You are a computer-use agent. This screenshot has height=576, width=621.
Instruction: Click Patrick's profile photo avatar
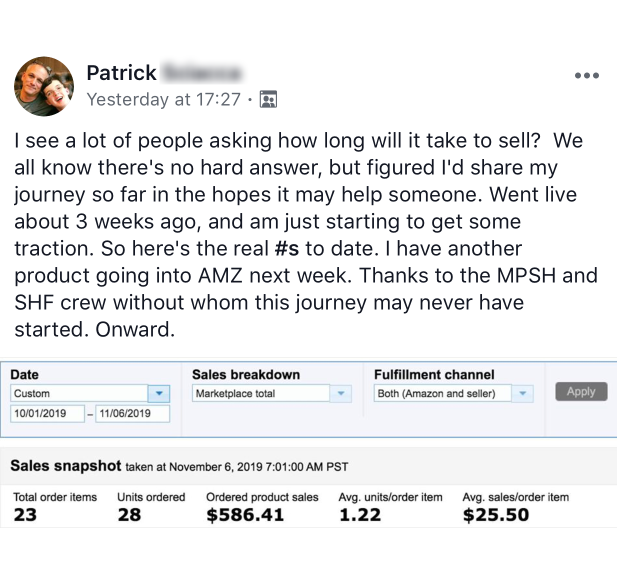pos(43,86)
